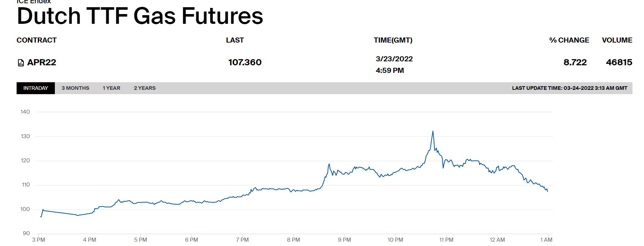The image size is (644, 246).
Task: Show the 2 YEARS chart range
Action: [x=145, y=88]
